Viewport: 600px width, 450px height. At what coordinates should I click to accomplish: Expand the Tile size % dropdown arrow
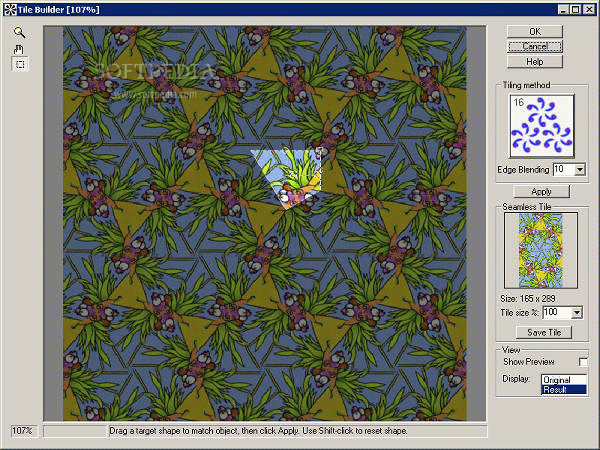(x=577, y=313)
